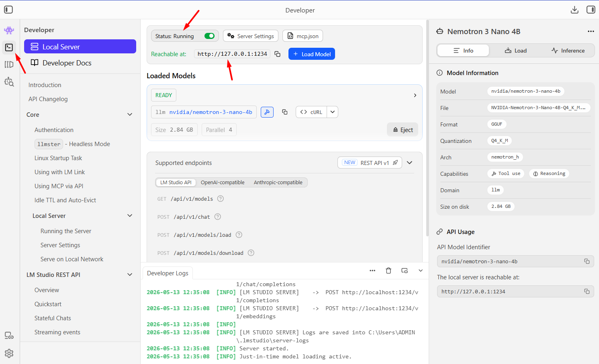
Task: Copy the loaded model identifier next to wrench
Action: tap(285, 112)
